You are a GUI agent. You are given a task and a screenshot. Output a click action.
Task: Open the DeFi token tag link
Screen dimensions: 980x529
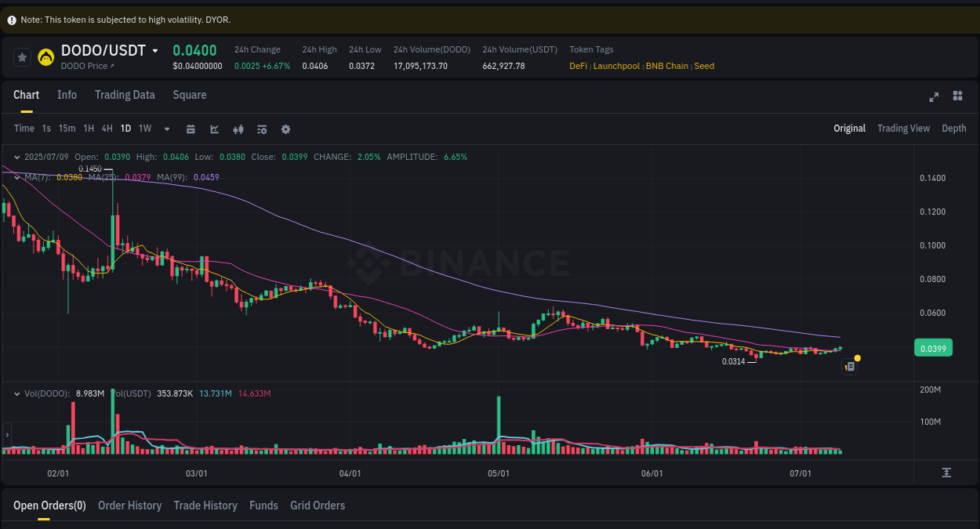coord(578,66)
